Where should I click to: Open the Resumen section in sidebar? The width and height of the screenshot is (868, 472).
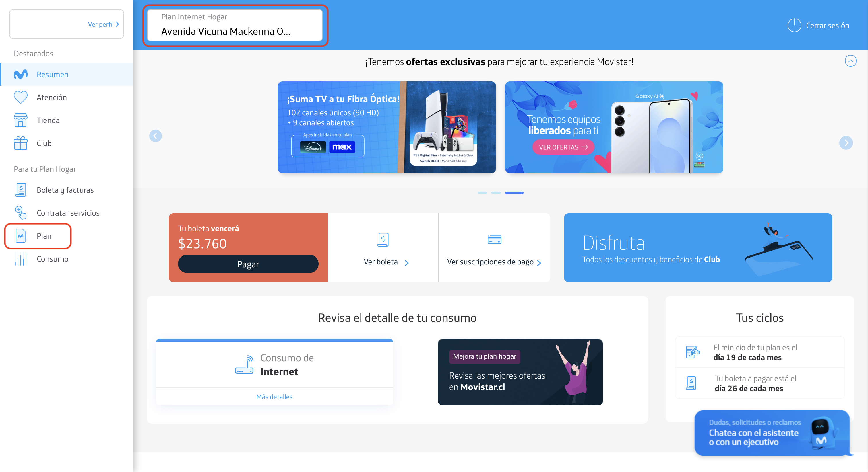67,74
